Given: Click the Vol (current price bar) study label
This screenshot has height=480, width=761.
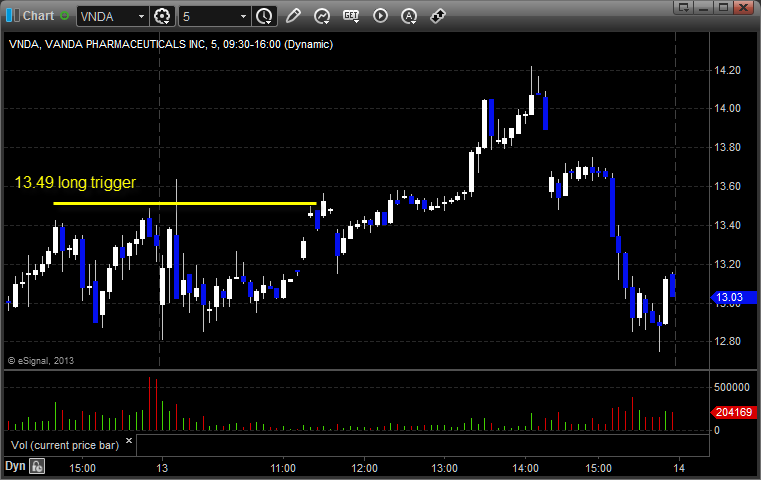Looking at the screenshot, I should [65, 445].
